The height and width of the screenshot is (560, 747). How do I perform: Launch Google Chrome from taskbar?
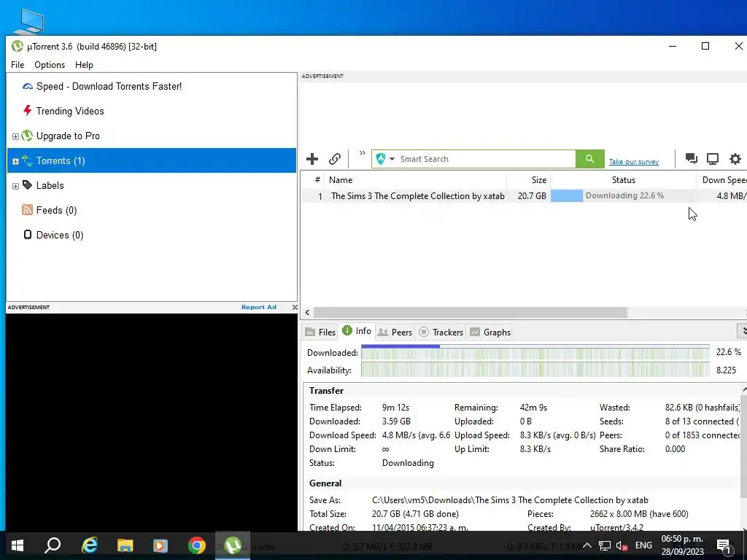point(196,545)
